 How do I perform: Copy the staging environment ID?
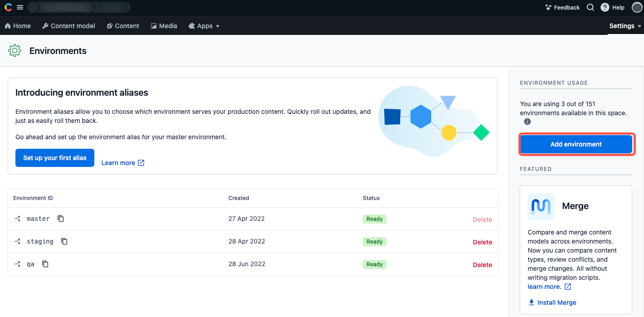coord(64,241)
